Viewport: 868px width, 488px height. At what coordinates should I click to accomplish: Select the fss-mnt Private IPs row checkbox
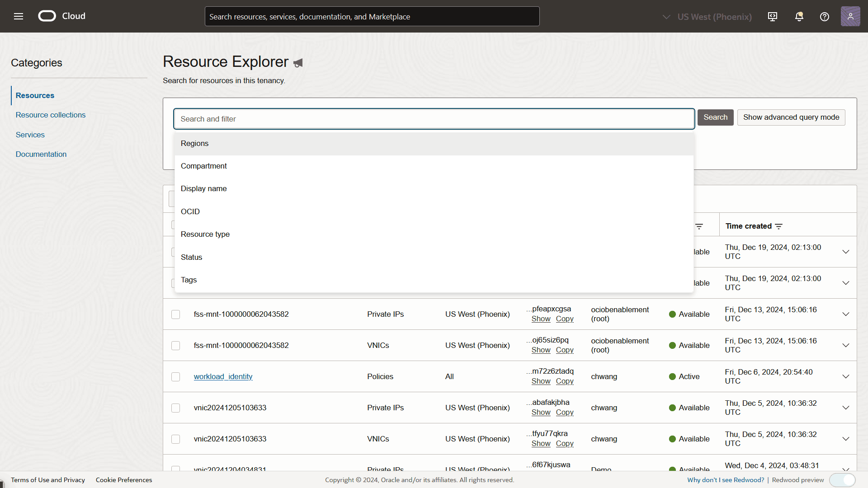click(176, 314)
